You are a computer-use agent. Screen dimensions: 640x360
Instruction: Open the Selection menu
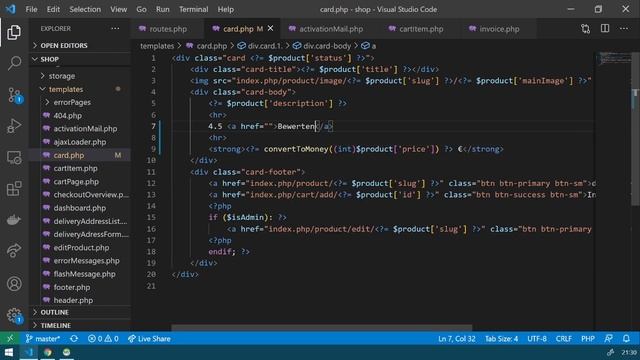click(85, 9)
